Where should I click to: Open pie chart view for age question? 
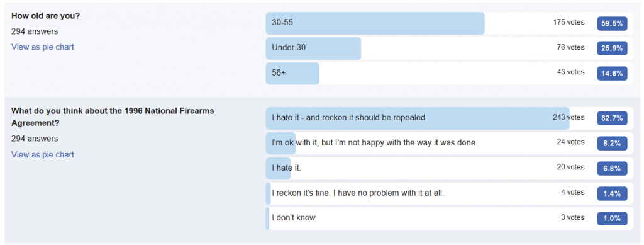coord(43,47)
